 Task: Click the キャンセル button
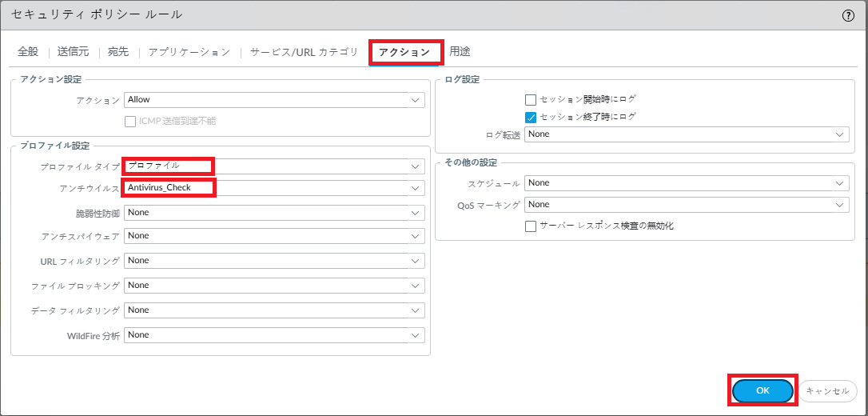click(x=828, y=390)
